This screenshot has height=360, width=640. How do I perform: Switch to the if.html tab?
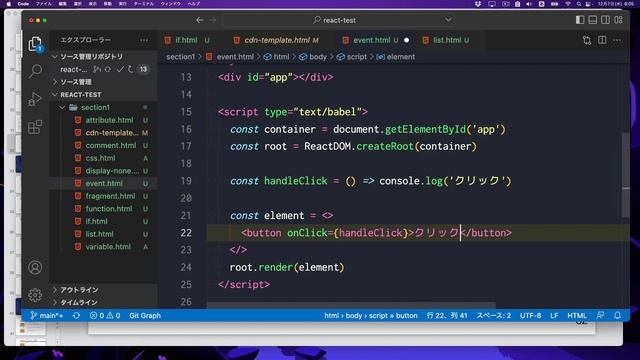click(187, 40)
